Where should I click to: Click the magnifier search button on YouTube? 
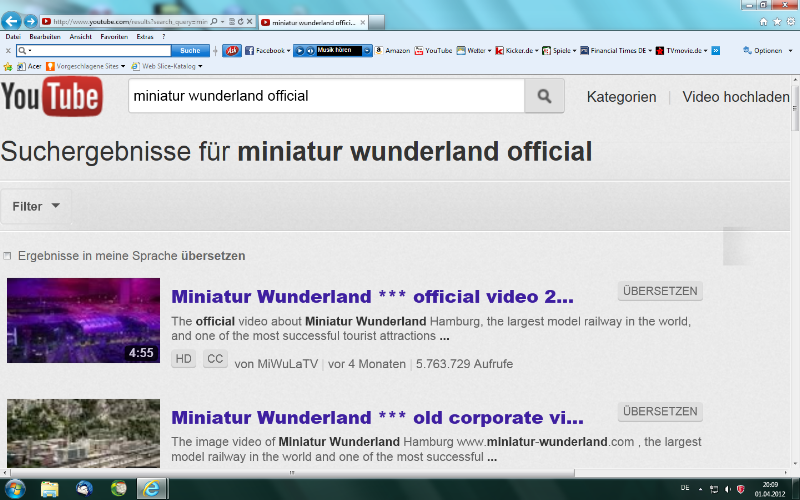(x=544, y=97)
